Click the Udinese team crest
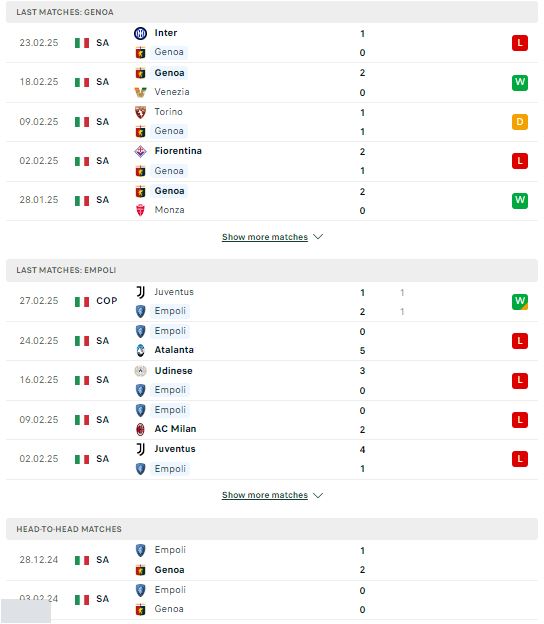The height and width of the screenshot is (624, 544). tap(140, 371)
